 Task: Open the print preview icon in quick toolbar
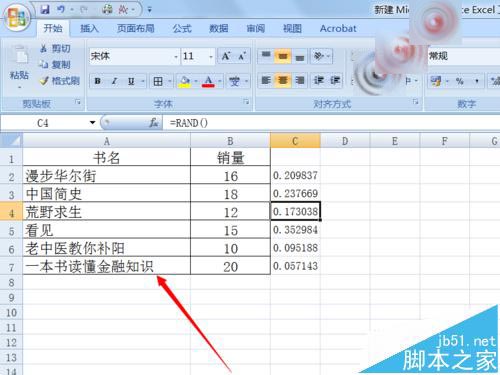tap(107, 10)
